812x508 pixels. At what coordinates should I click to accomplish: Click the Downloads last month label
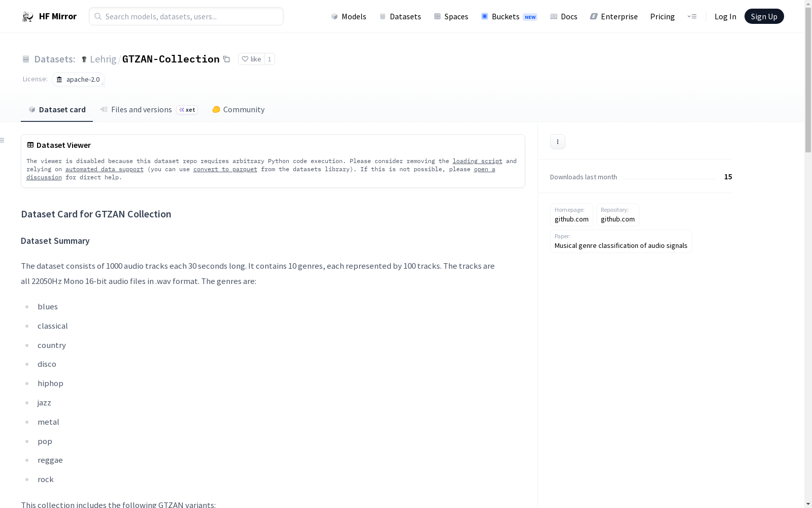(x=584, y=177)
